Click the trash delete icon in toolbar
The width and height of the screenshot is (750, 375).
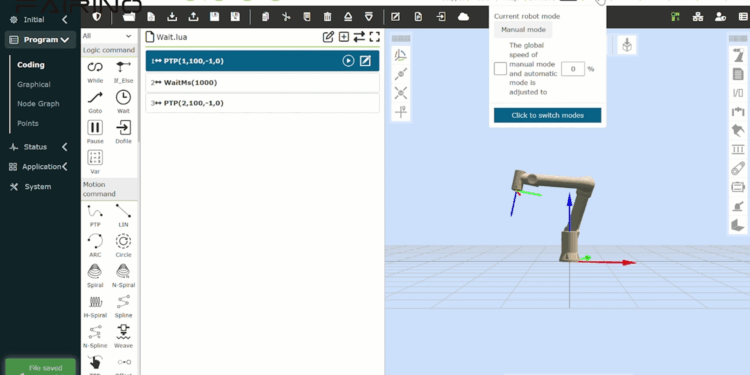(x=327, y=17)
